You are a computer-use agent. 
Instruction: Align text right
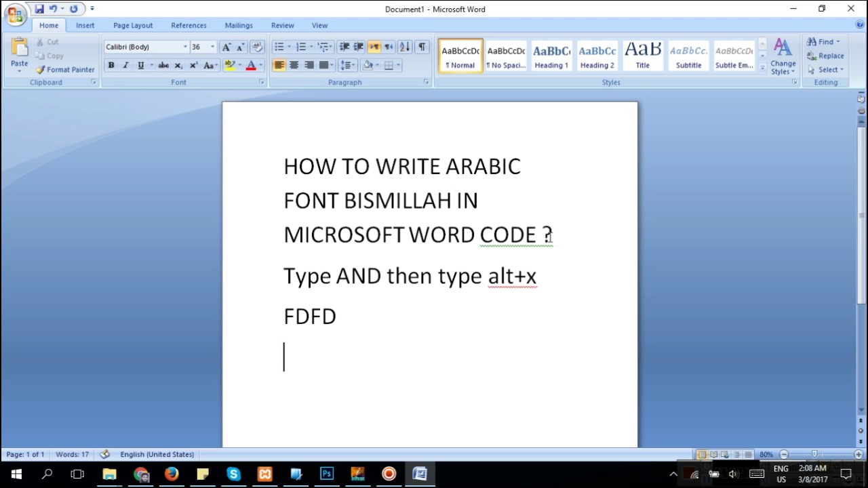pyautogui.click(x=309, y=65)
